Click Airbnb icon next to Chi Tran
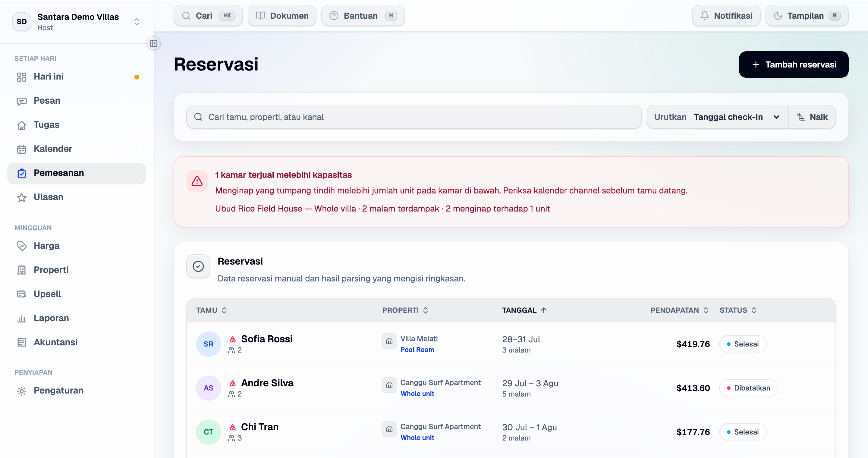 tap(232, 427)
